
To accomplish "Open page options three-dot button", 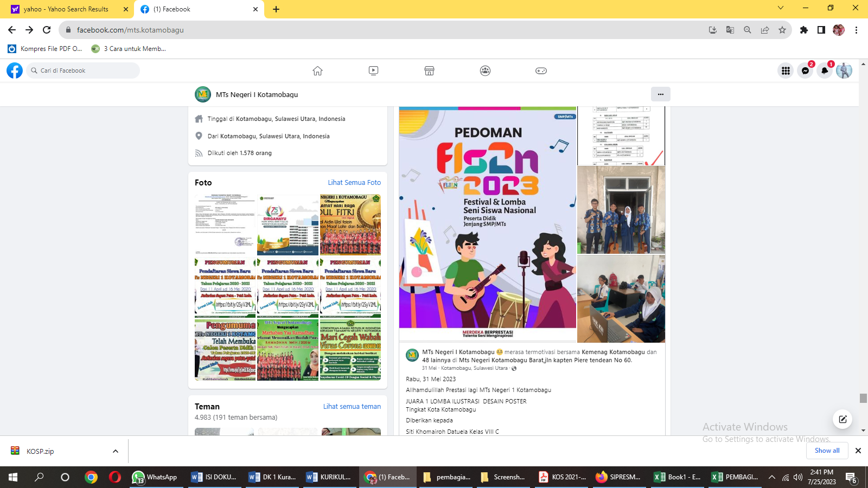I will [660, 94].
